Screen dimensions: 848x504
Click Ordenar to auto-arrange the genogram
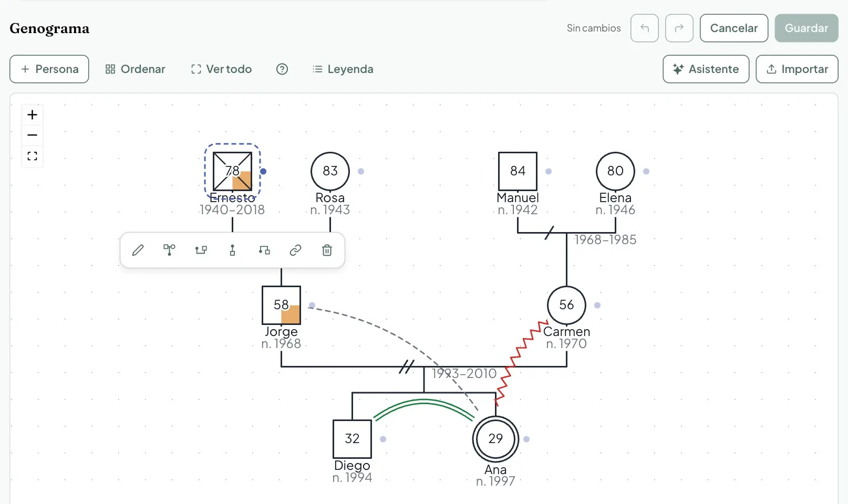(135, 69)
